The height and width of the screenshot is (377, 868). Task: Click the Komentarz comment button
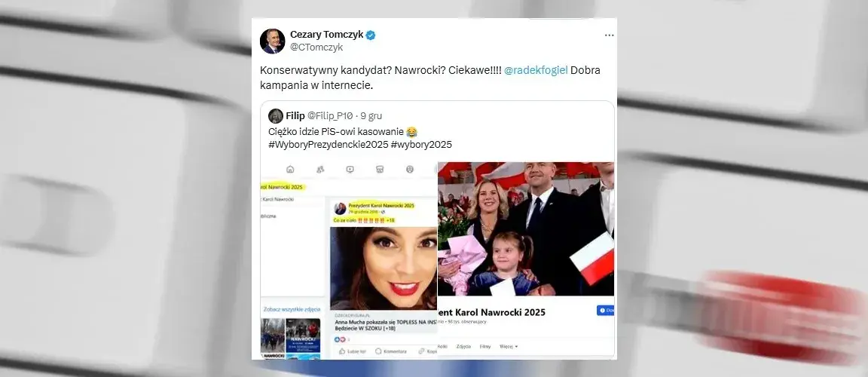coord(391,351)
